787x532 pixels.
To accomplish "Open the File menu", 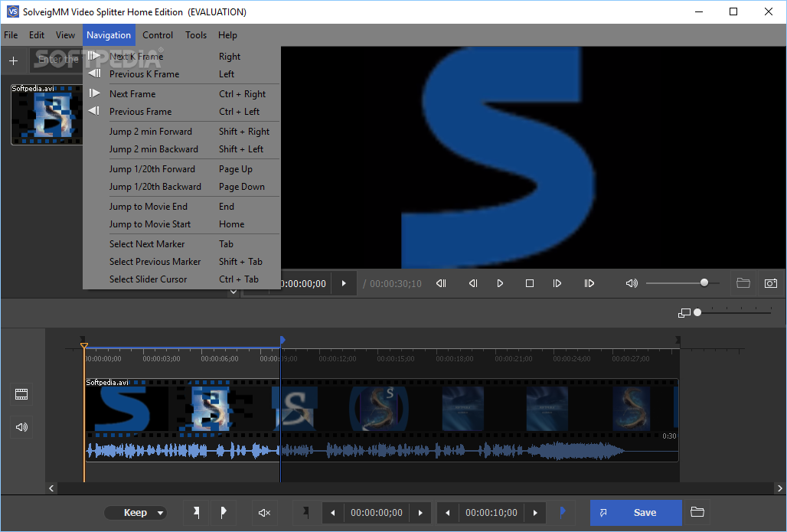I will pyautogui.click(x=11, y=35).
